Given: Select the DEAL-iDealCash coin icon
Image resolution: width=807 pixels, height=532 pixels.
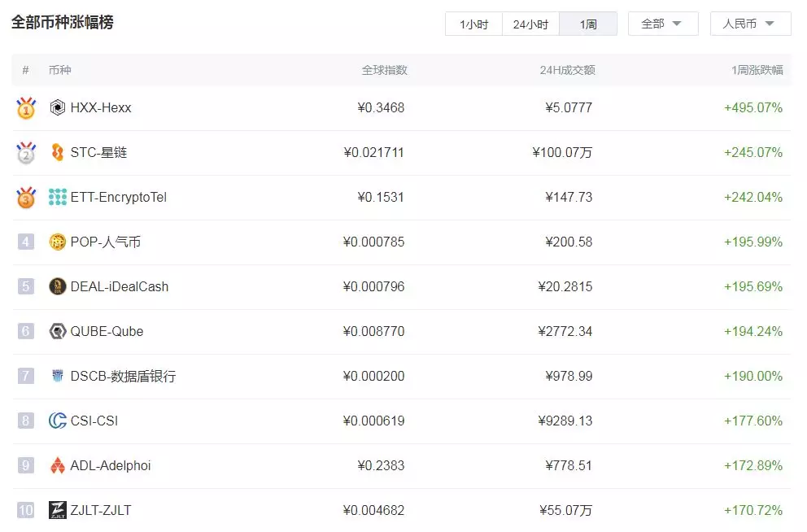Looking at the screenshot, I should click(57, 286).
